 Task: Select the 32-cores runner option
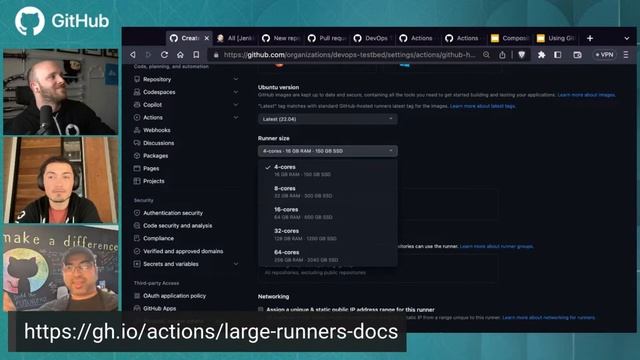(327, 234)
